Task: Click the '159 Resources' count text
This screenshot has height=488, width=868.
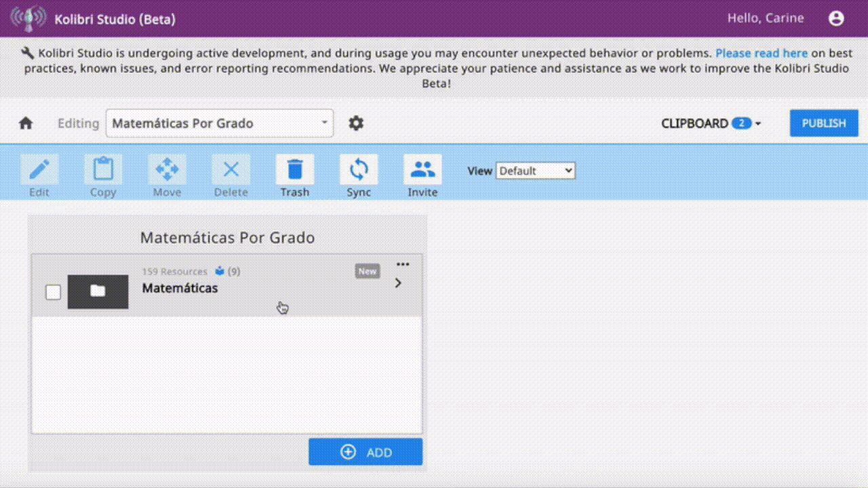Action: 174,271
